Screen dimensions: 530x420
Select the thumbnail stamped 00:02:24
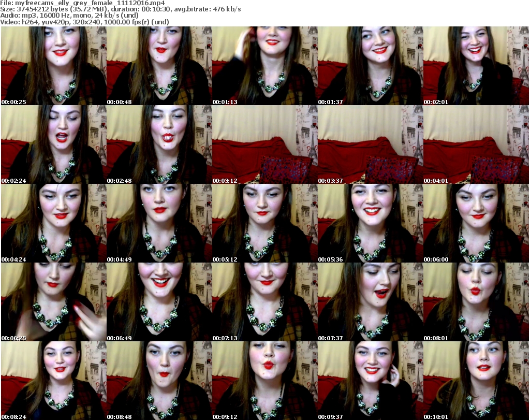click(54, 144)
